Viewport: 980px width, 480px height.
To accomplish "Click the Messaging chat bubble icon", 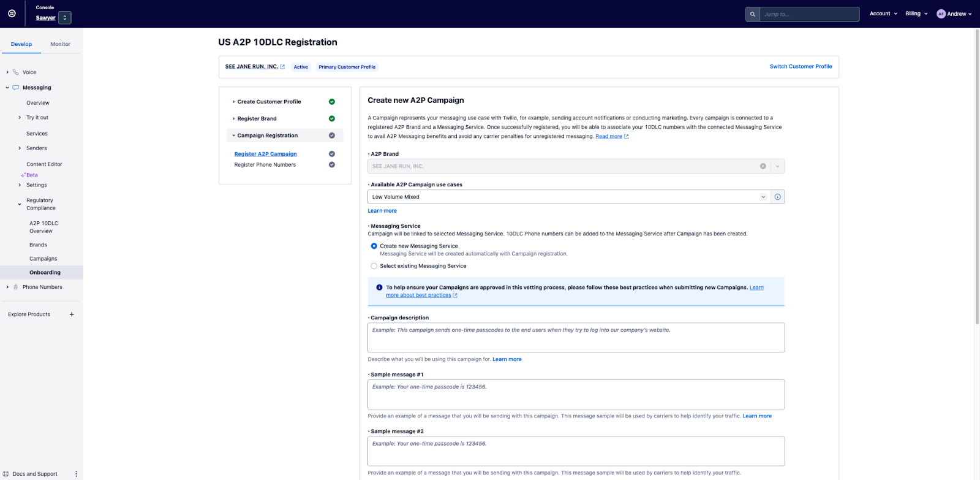I will pos(16,88).
